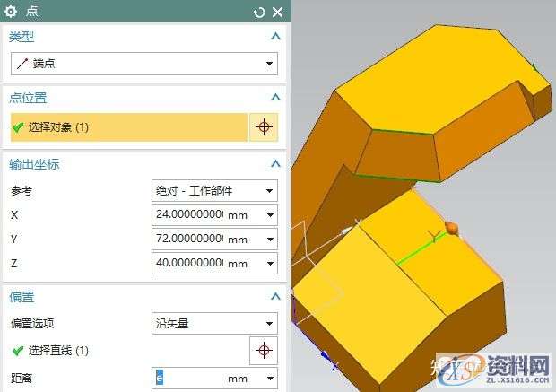Collapse the 点位置 section
The height and width of the screenshot is (392, 556).
coord(275,97)
